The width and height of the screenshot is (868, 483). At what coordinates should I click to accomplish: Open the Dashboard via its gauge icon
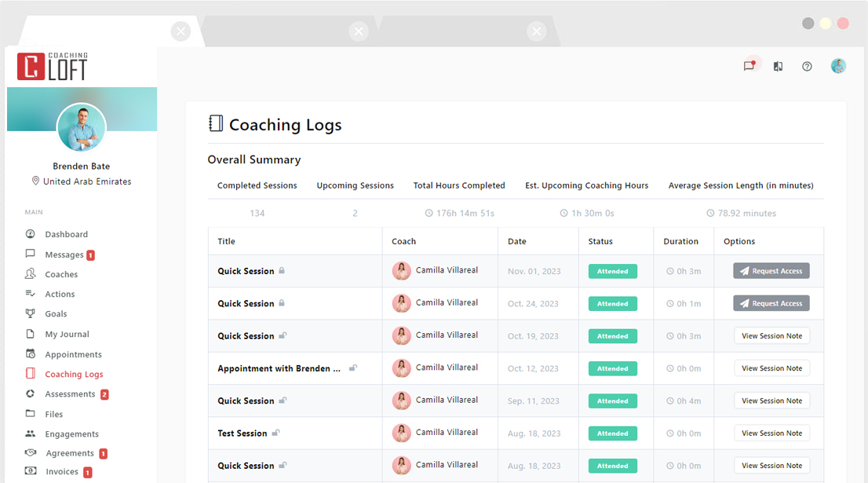[x=28, y=234]
